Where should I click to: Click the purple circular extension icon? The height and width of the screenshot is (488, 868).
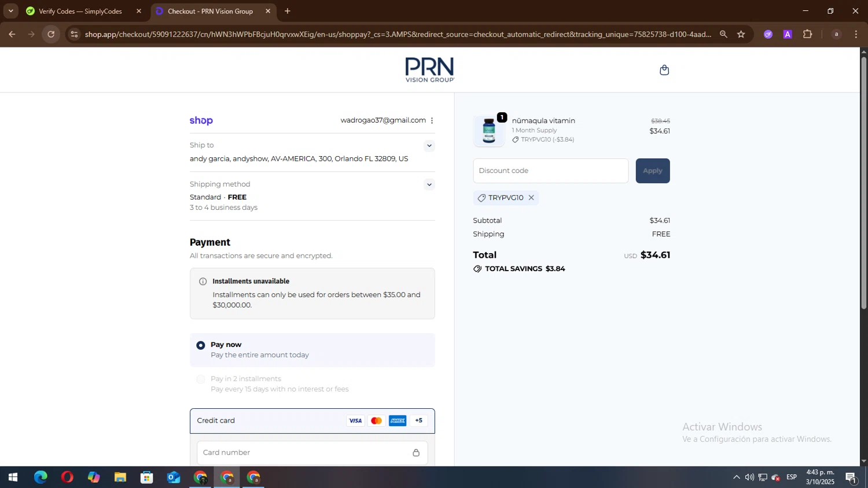coord(768,34)
